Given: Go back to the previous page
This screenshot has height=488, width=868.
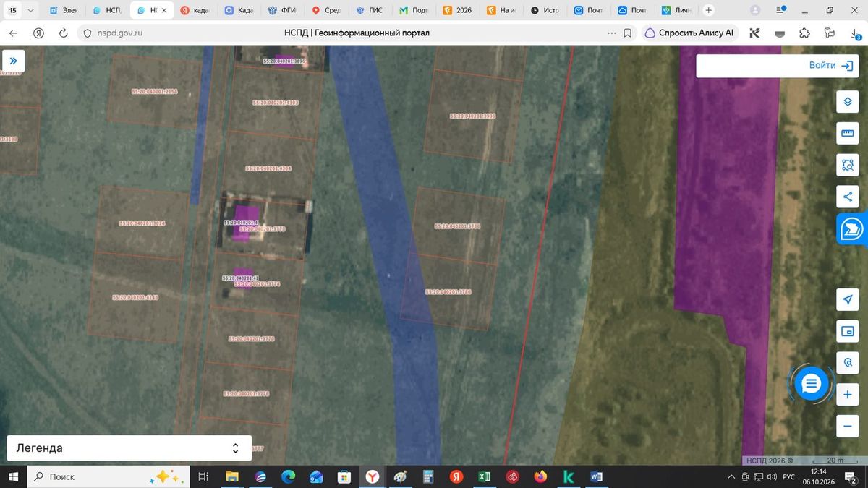Looking at the screenshot, I should [13, 33].
